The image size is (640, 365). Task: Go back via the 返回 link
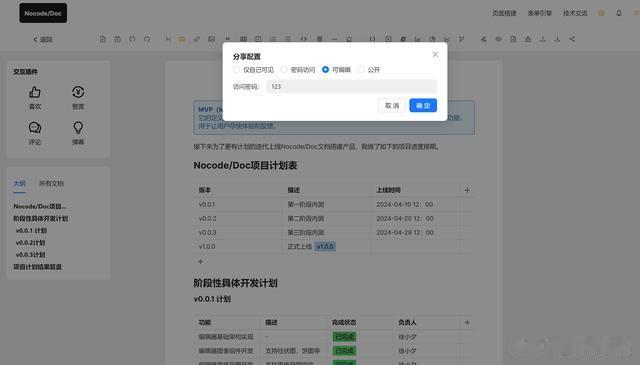point(42,40)
